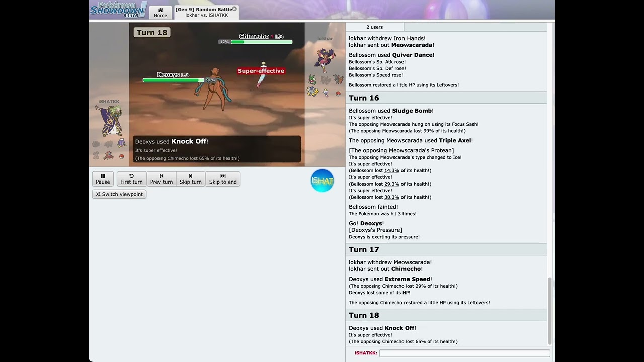The width and height of the screenshot is (644, 362).
Task: Click the Pokémon Showdown logo
Action: point(119,10)
